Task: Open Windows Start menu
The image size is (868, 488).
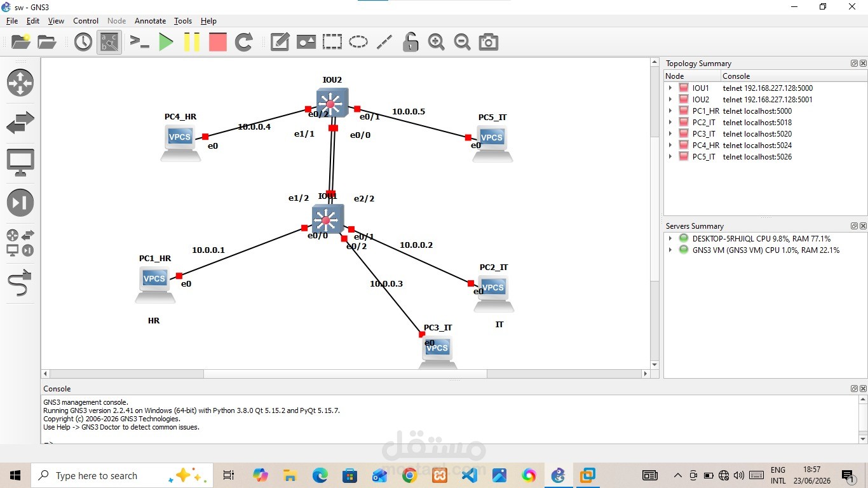Action: pyautogui.click(x=15, y=475)
